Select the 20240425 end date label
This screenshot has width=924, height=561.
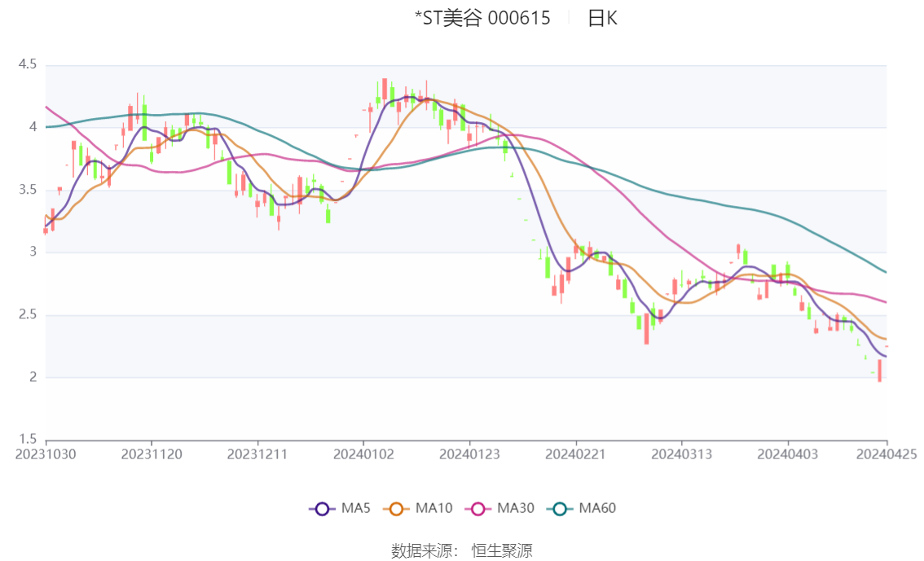coord(887,454)
